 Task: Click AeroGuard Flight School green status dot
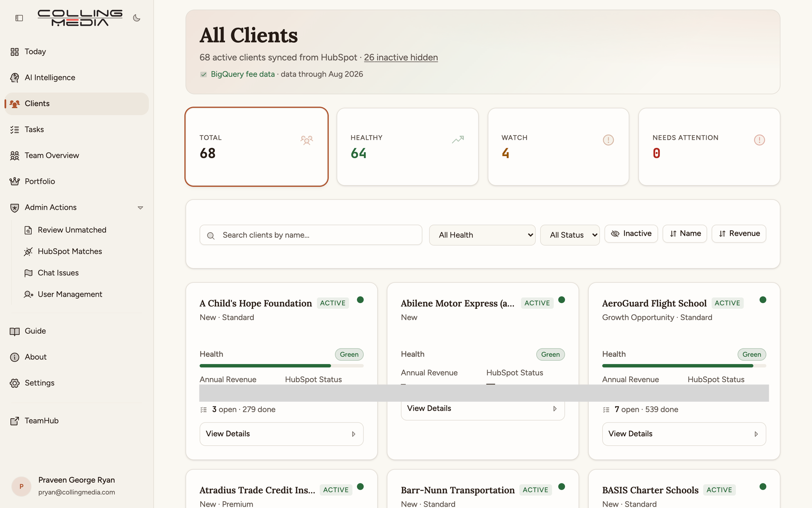pyautogui.click(x=763, y=300)
